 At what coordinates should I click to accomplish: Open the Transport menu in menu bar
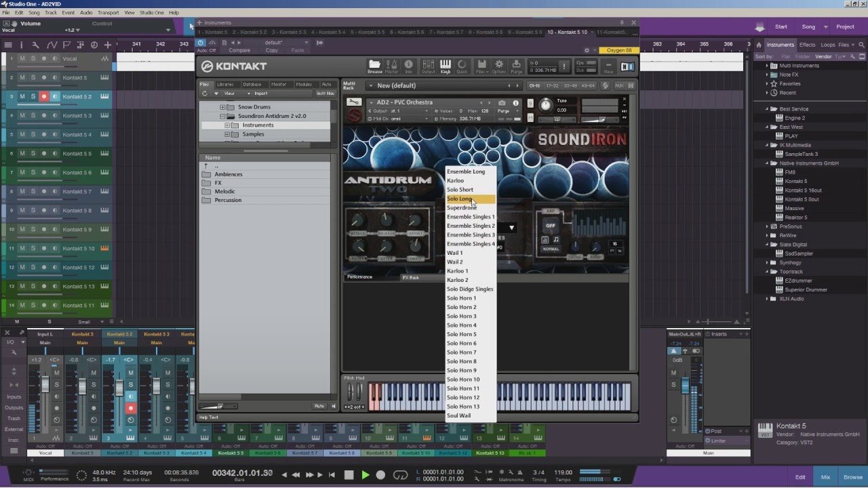(x=108, y=13)
